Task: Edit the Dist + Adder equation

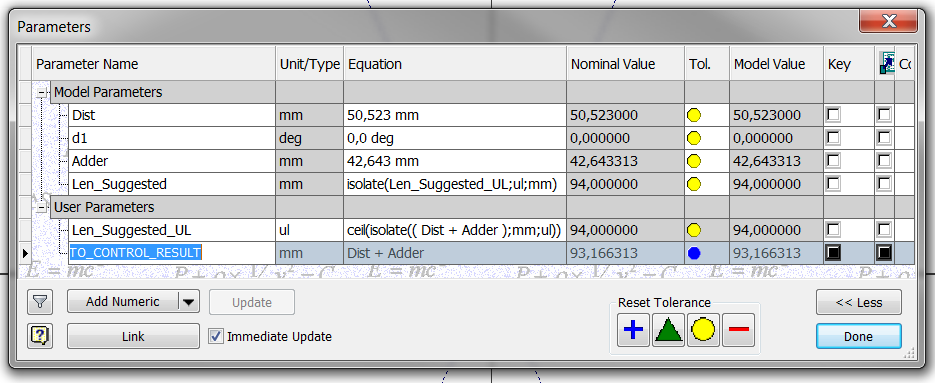Action: coord(455,253)
